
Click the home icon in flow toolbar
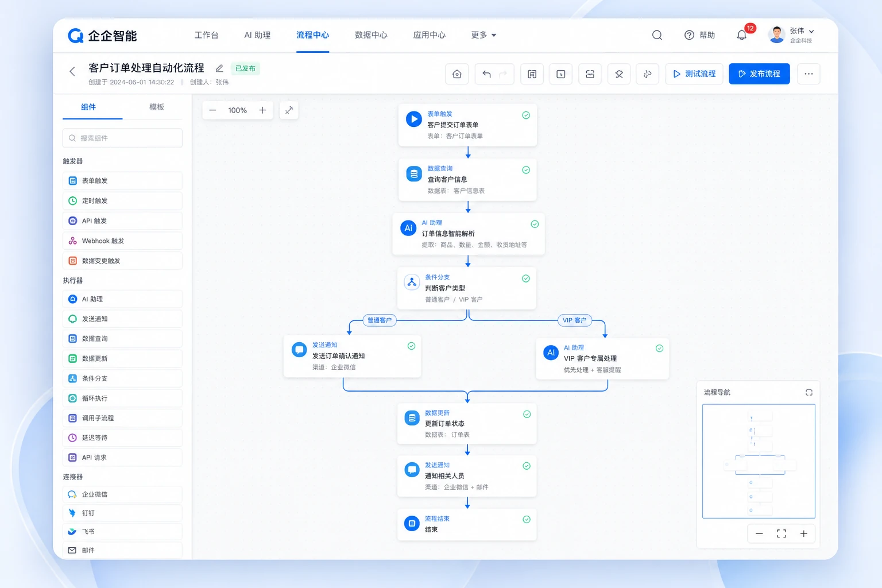457,74
